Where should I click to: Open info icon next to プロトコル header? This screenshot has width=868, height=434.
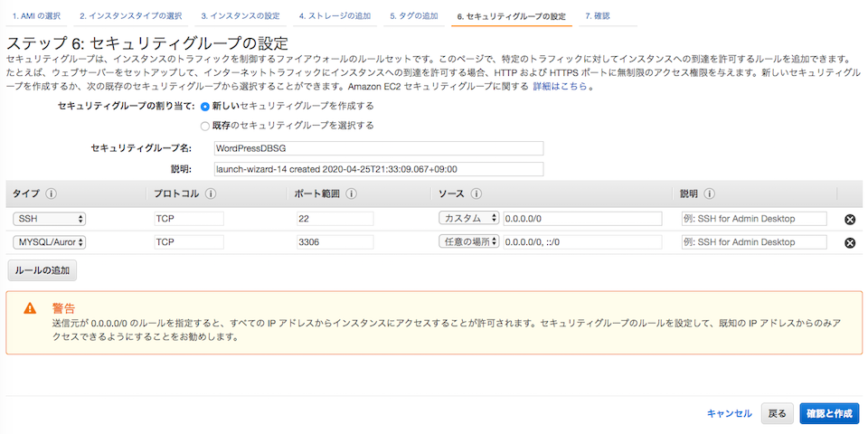coord(211,194)
